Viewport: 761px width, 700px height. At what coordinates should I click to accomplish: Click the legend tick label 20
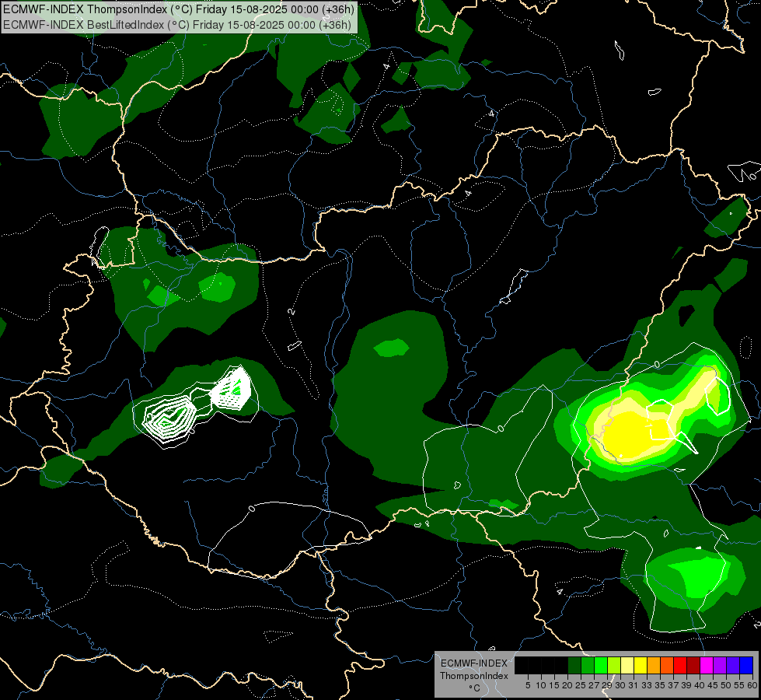(x=567, y=685)
